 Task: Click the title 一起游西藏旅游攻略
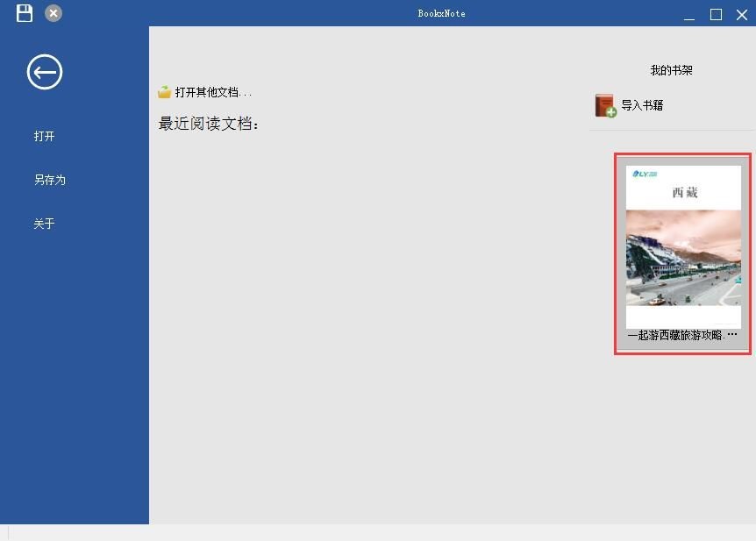click(x=682, y=334)
